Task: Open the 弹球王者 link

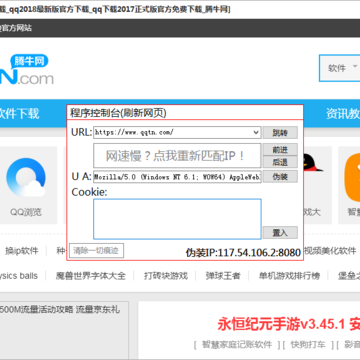Action: pyautogui.click(x=223, y=276)
